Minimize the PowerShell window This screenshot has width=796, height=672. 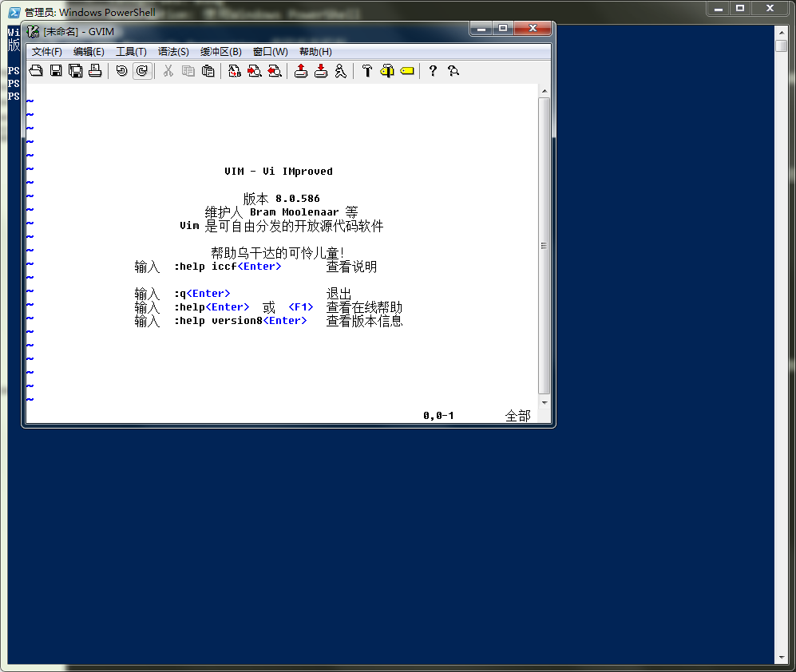[x=719, y=9]
